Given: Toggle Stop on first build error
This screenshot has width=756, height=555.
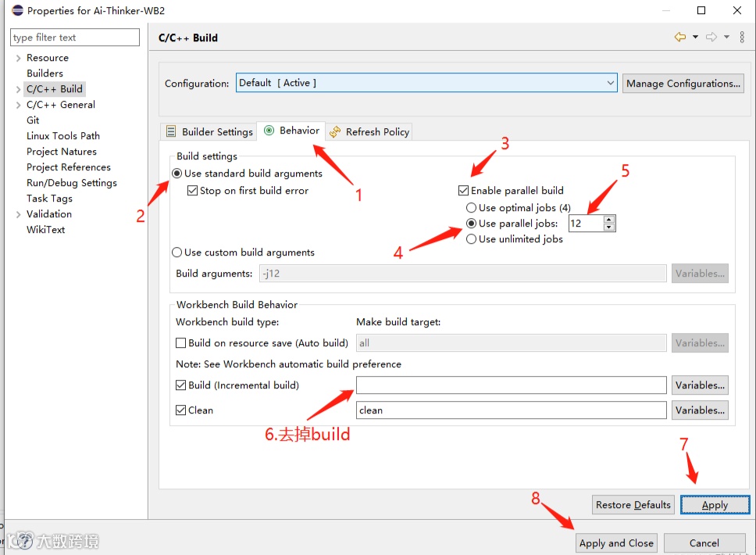Looking at the screenshot, I should pos(192,191).
